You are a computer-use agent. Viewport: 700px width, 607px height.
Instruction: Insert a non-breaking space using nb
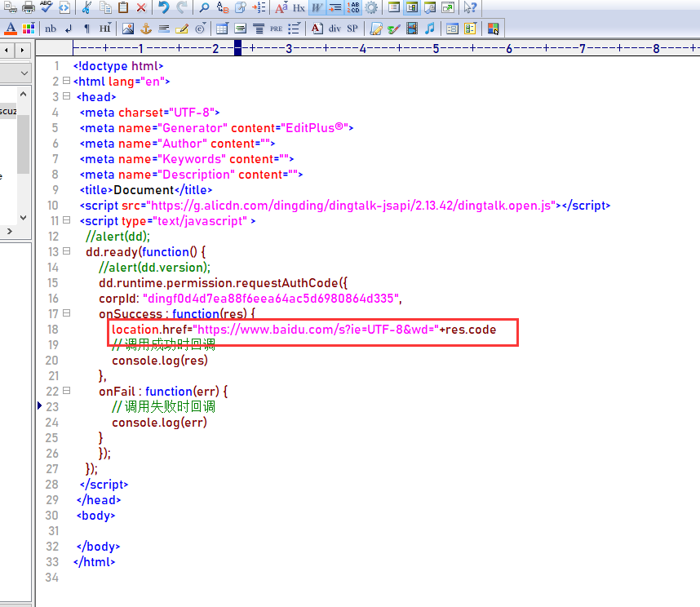point(51,29)
